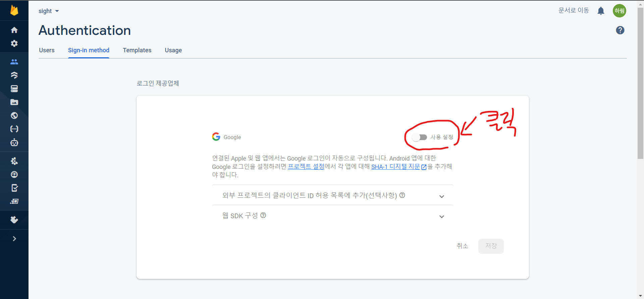Enable the Google 사용 설정 toggle
Image resolution: width=644 pixels, height=299 pixels.
(x=419, y=137)
